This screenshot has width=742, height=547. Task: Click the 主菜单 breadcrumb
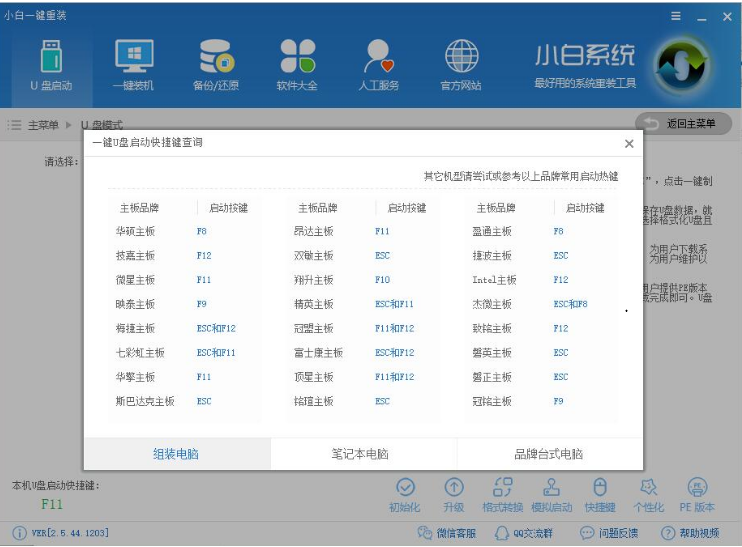43,125
